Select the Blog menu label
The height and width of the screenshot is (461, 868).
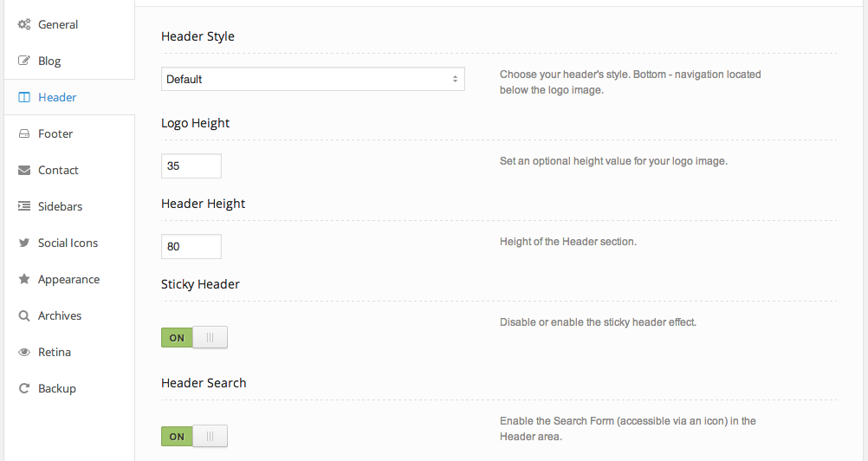tap(49, 62)
